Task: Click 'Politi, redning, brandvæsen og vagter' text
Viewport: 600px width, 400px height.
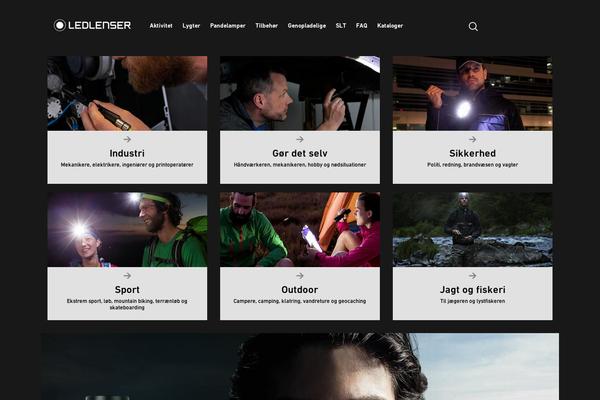Action: [x=473, y=165]
